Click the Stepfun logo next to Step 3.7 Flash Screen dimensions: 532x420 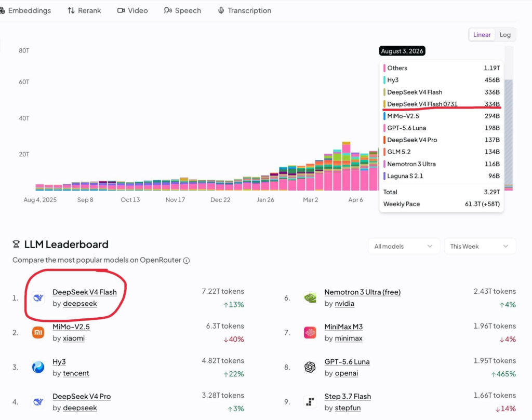coord(310,402)
